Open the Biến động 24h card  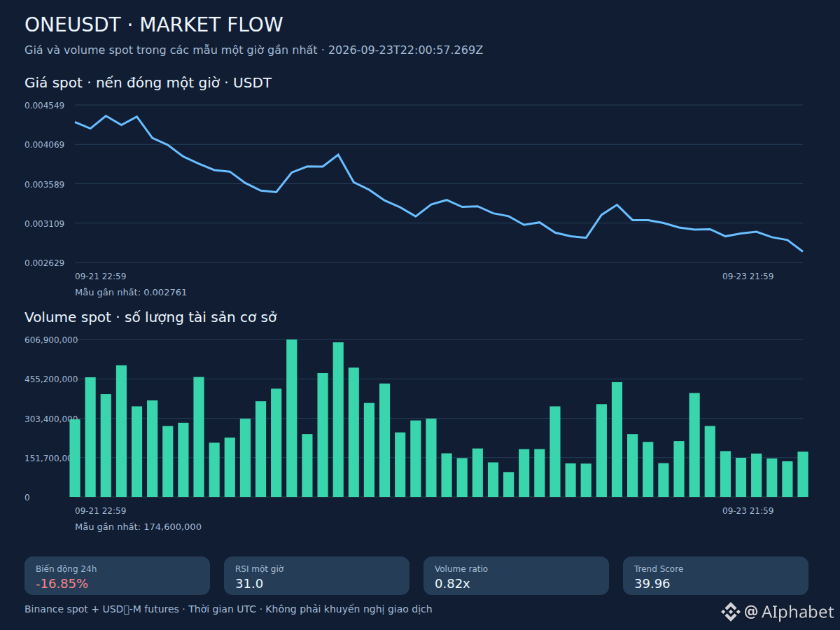pos(118,576)
